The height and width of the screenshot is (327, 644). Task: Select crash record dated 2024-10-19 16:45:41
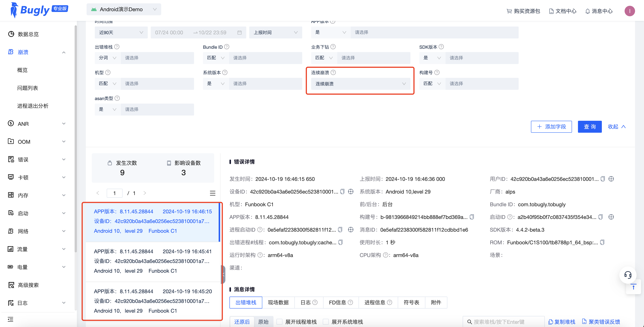click(x=153, y=261)
